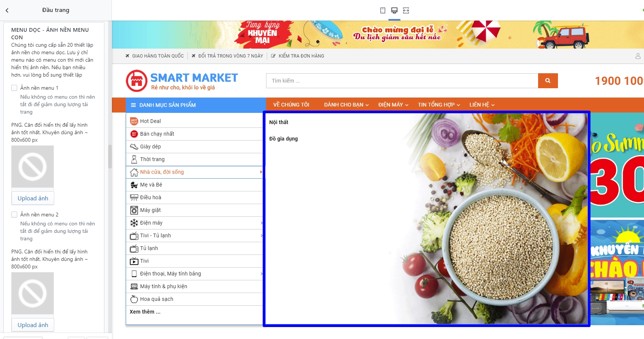The width and height of the screenshot is (644, 339).
Task: Click the Đầu trang panel title
Action: point(56,10)
